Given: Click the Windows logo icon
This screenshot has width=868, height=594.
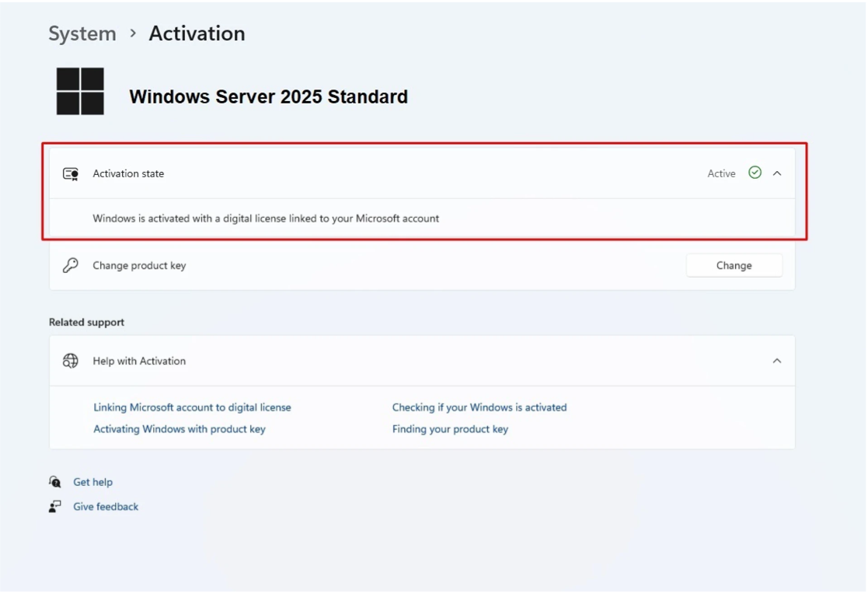Looking at the screenshot, I should tap(80, 92).
